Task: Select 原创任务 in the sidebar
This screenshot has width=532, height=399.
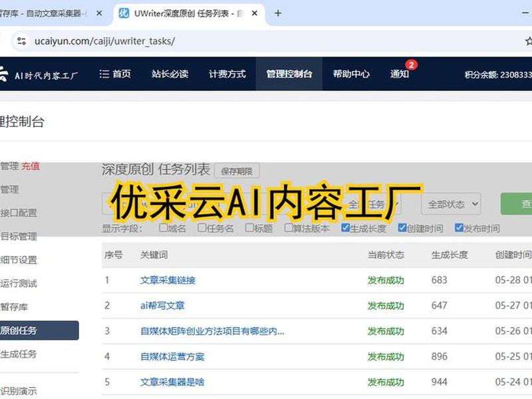Action: pyautogui.click(x=39, y=331)
